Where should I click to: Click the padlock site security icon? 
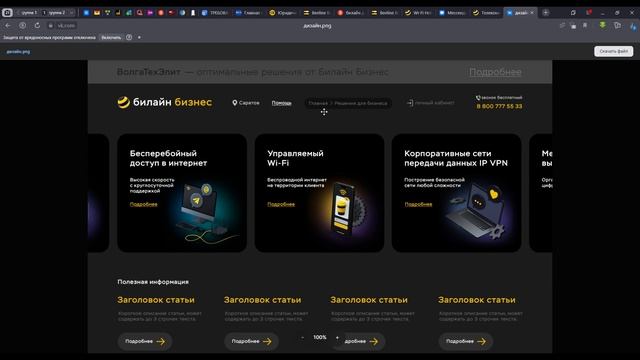pos(51,26)
